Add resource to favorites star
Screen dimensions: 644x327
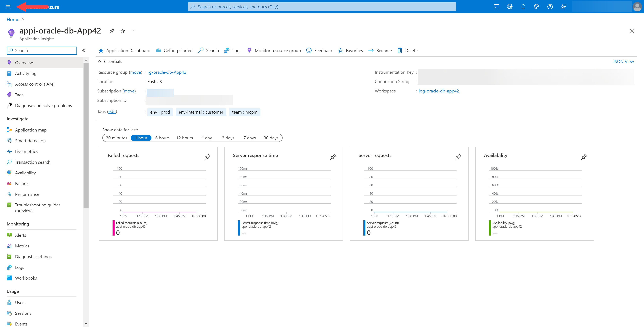coord(122,31)
